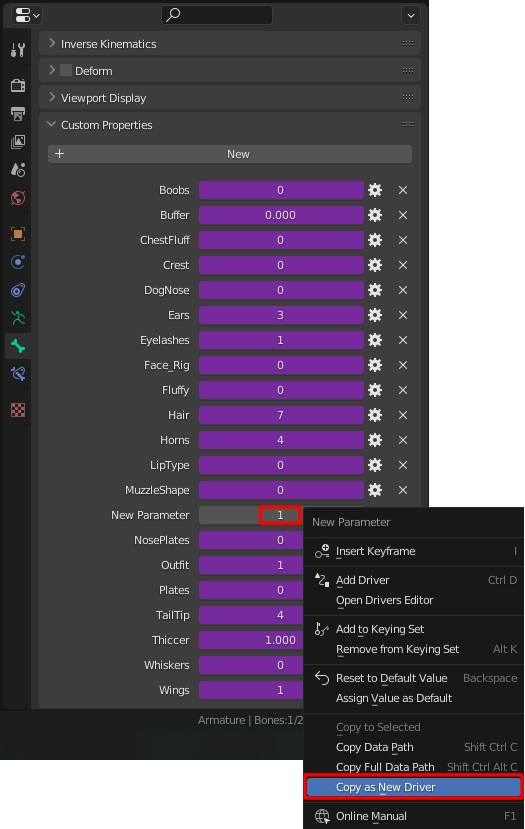Open the Texture properties tab
The width and height of the screenshot is (525, 829).
[17, 410]
